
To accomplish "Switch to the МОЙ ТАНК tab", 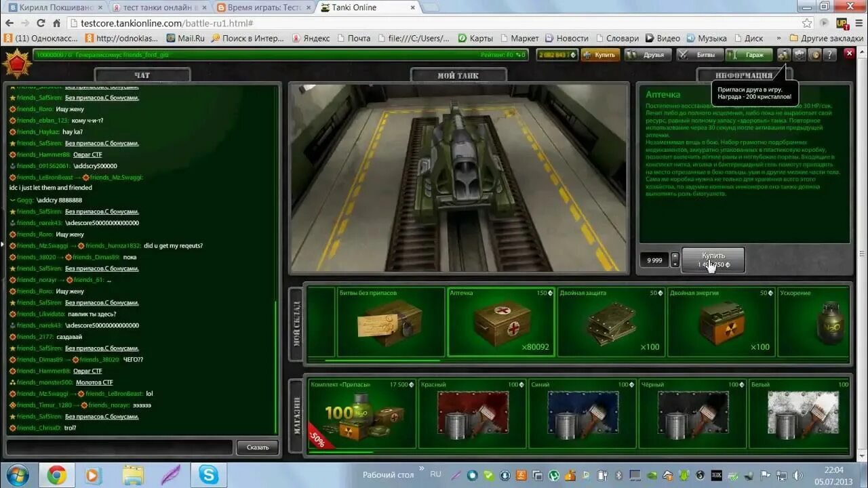I will coord(458,75).
